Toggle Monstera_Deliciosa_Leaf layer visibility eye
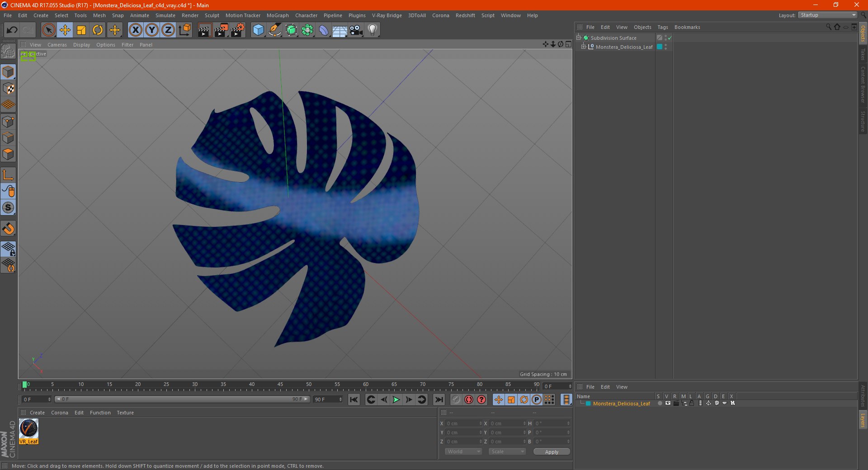868x470 pixels. click(668, 403)
